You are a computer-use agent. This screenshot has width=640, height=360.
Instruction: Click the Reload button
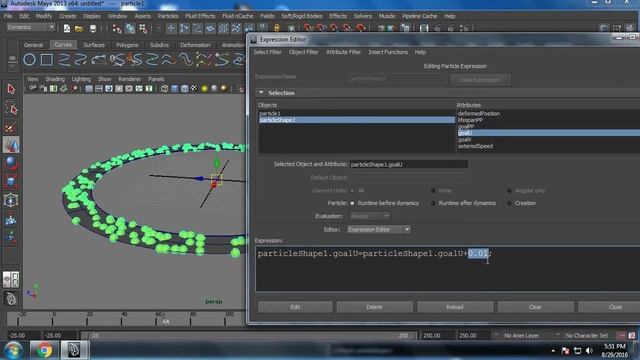pos(455,307)
